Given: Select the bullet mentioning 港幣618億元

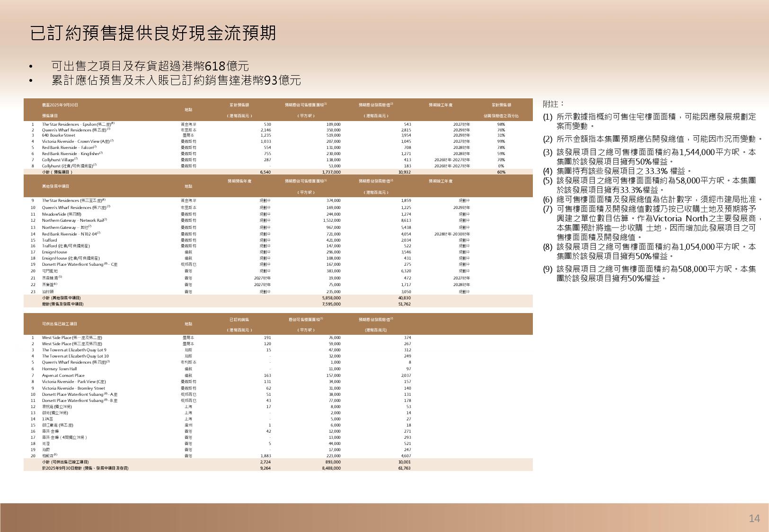Looking at the screenshot, I should (x=150, y=66).
